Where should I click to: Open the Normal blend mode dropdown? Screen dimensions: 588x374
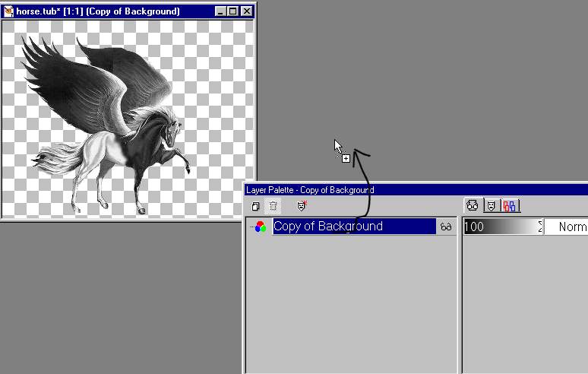(x=566, y=227)
